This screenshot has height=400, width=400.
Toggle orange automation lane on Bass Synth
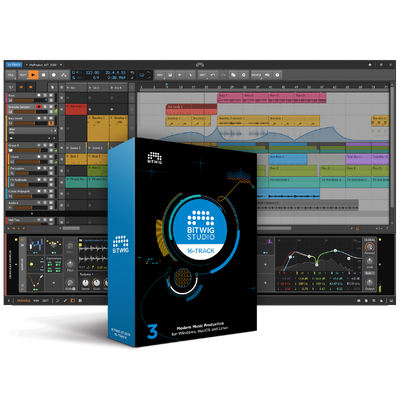click(x=51, y=123)
